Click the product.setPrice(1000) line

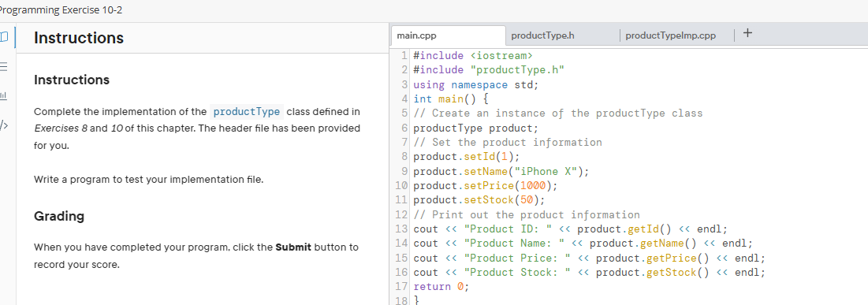pos(486,185)
